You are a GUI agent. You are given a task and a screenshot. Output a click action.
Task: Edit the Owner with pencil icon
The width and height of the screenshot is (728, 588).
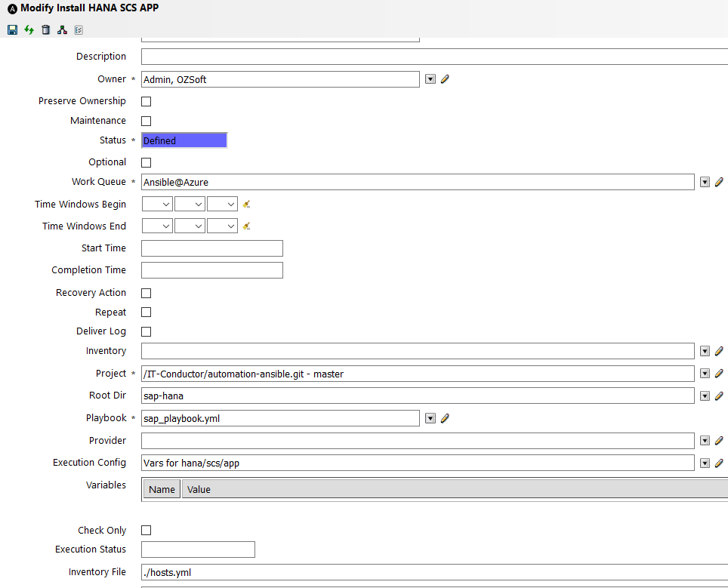(x=445, y=79)
